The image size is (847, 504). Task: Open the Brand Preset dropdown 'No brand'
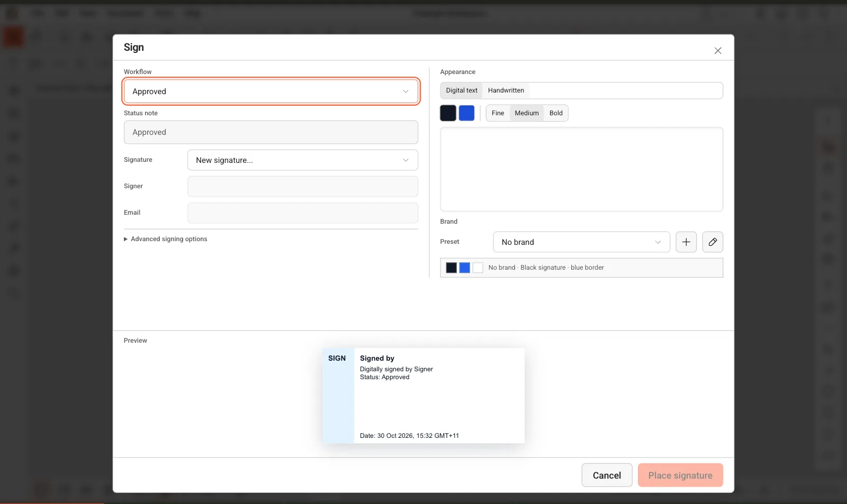coord(581,242)
